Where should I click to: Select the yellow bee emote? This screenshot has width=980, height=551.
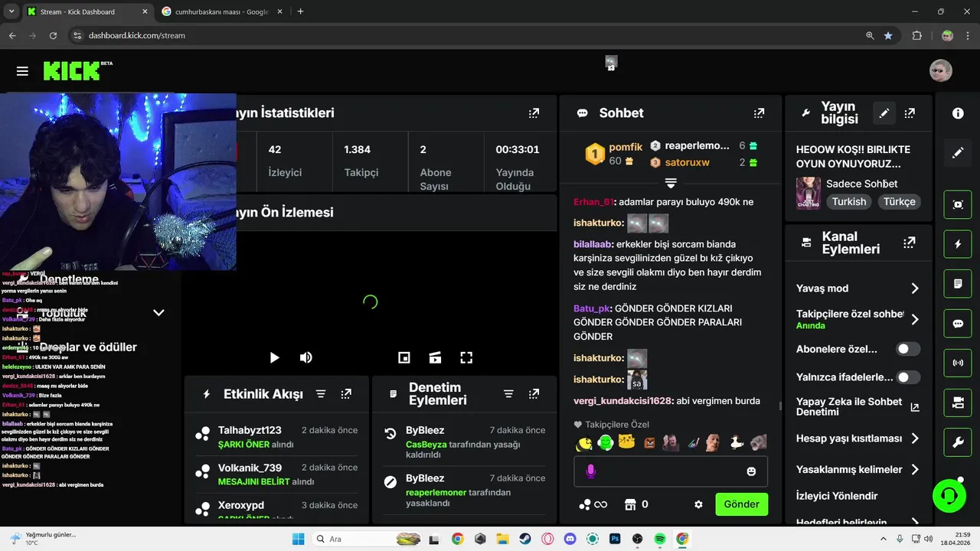[583, 442]
